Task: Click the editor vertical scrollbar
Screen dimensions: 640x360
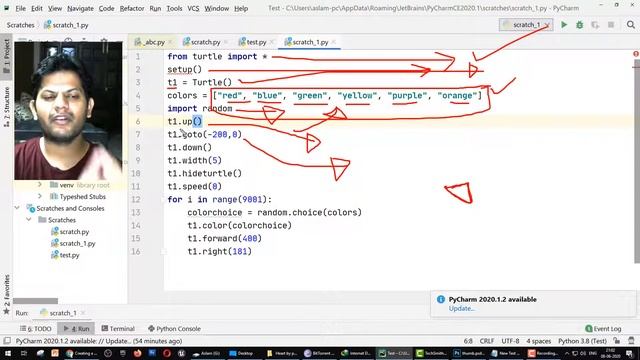Action: [x=637, y=161]
